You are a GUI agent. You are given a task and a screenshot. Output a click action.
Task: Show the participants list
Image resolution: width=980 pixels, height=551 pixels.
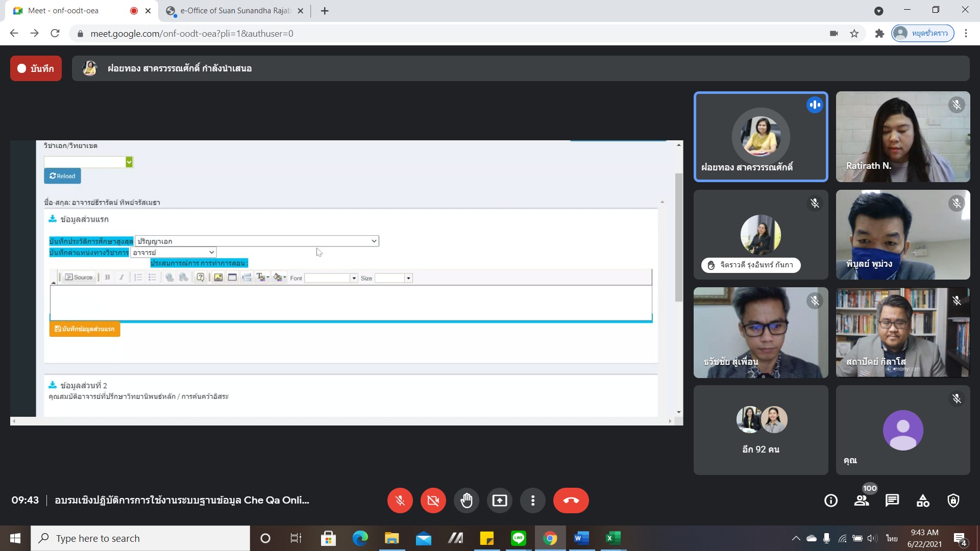pyautogui.click(x=862, y=500)
